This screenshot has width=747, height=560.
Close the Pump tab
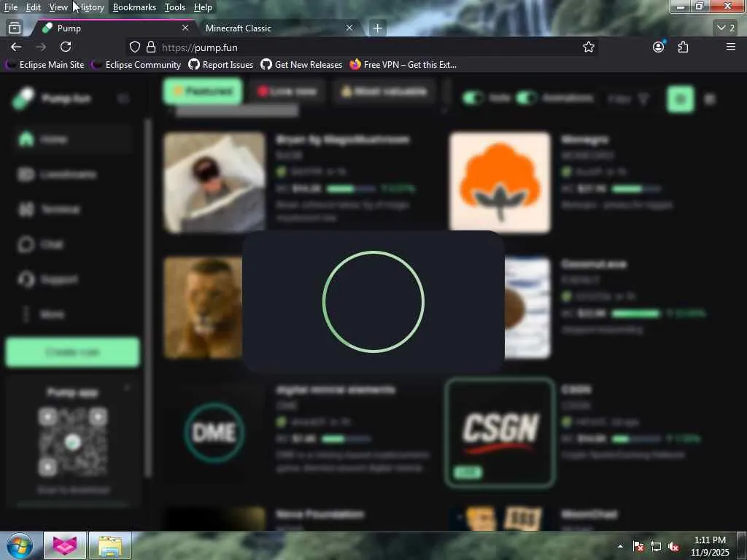(185, 28)
